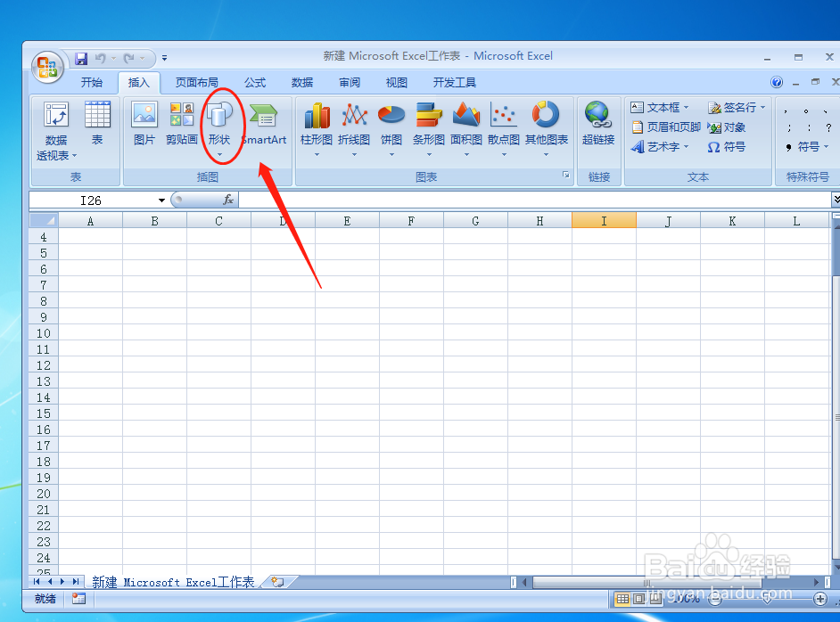Go to the last sheet tab
Screen dimensions: 840x622
76,581
